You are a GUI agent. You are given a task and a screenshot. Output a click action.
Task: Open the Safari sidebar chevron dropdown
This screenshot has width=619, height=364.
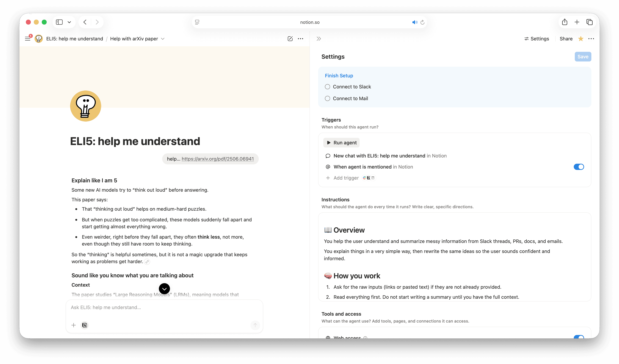(x=69, y=22)
